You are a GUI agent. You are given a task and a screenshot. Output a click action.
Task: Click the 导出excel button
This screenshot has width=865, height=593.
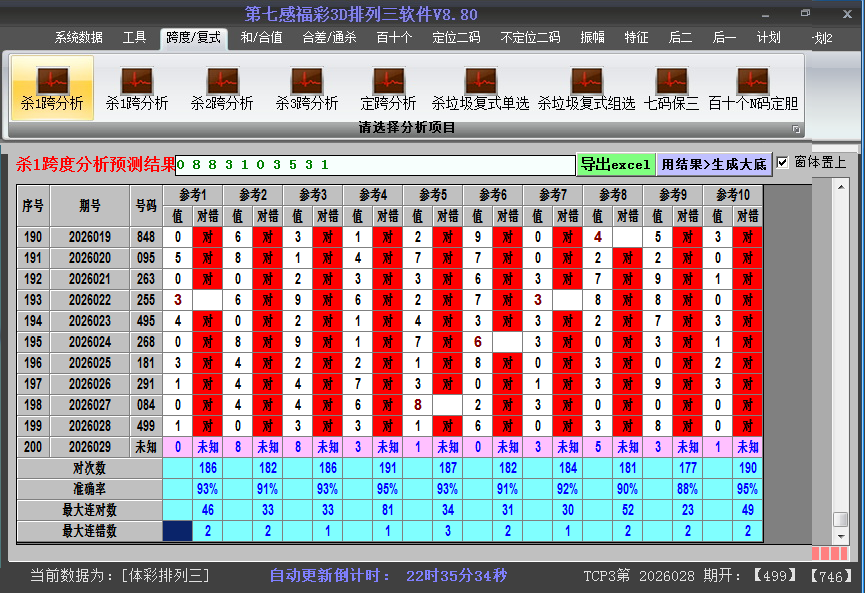(x=615, y=164)
